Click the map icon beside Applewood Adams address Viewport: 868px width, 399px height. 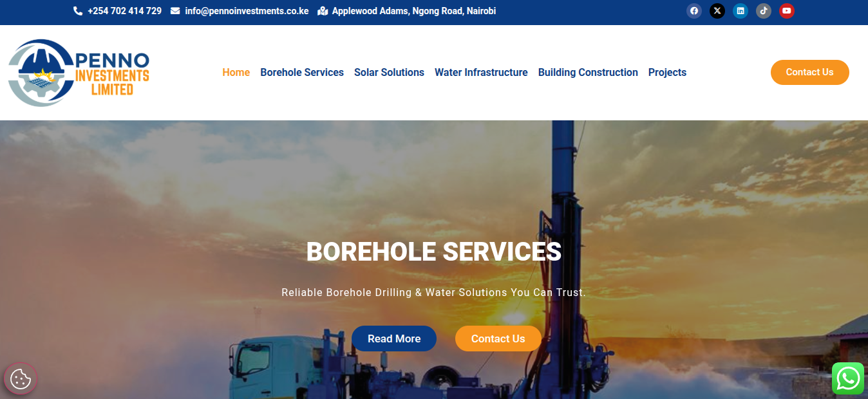click(x=323, y=11)
